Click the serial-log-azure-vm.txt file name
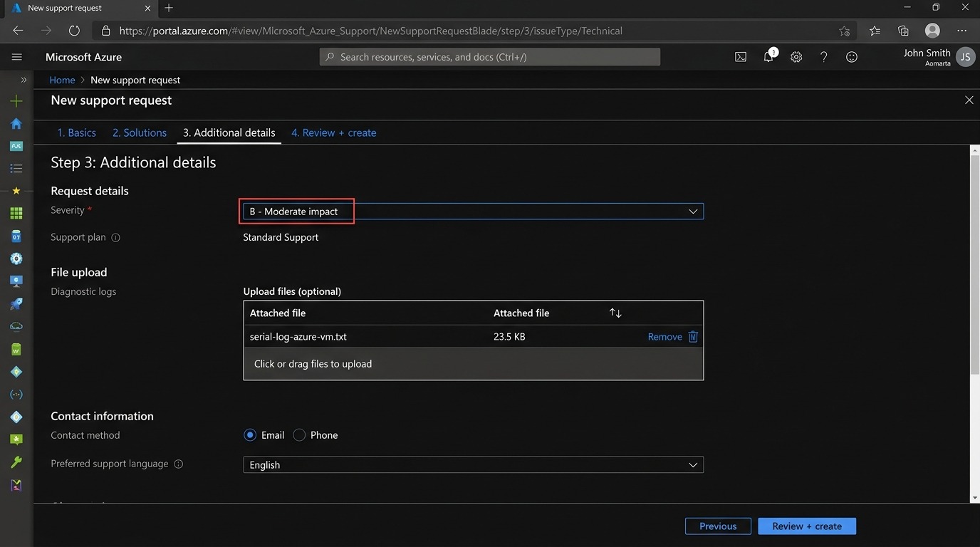 pyautogui.click(x=298, y=336)
